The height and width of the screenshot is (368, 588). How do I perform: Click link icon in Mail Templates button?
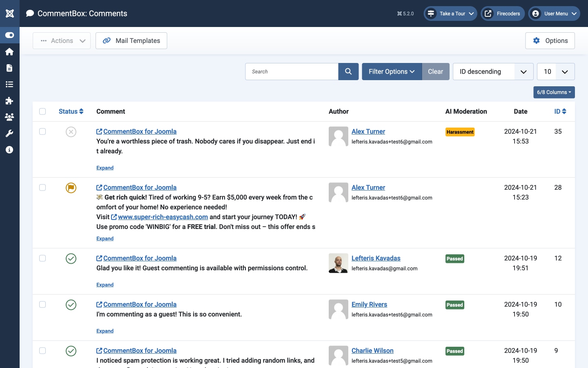click(x=107, y=40)
